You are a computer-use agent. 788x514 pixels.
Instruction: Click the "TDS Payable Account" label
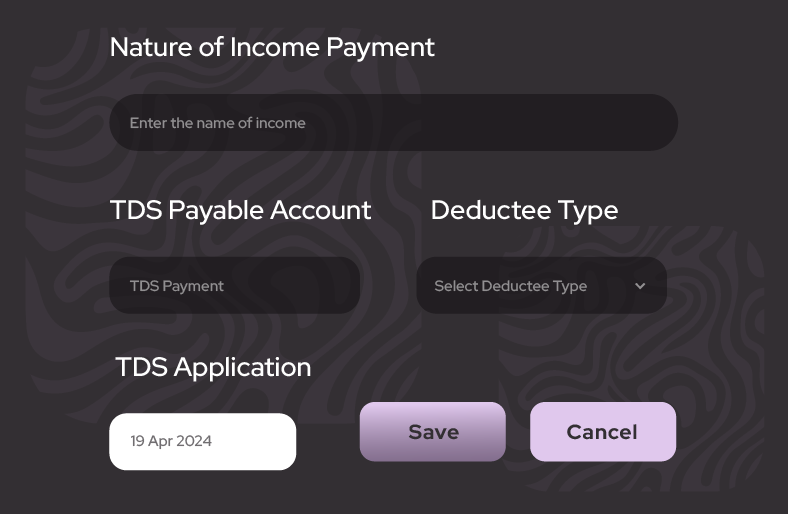point(240,210)
